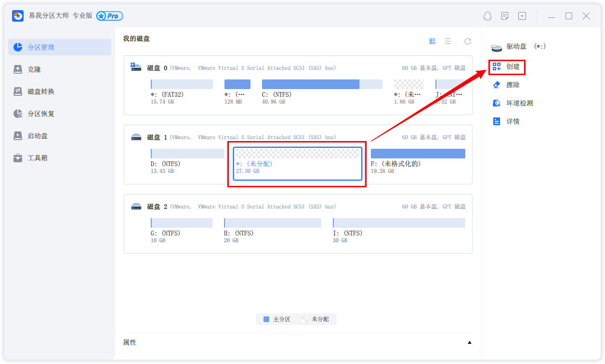
Task: Open the title bar dropdown arrow menu
Action: click(x=522, y=16)
